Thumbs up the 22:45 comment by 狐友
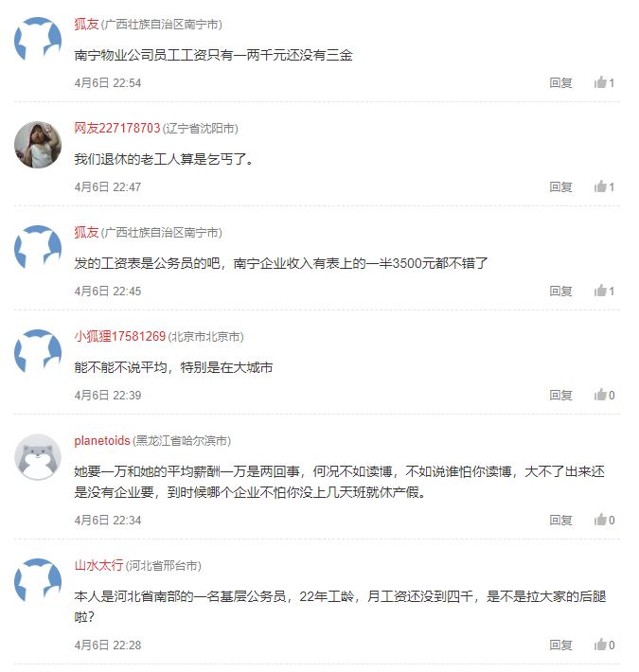 coord(600,292)
